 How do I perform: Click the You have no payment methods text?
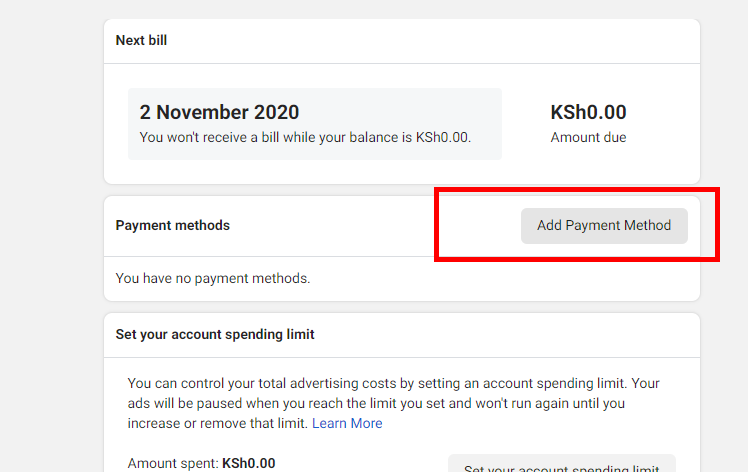click(x=213, y=278)
